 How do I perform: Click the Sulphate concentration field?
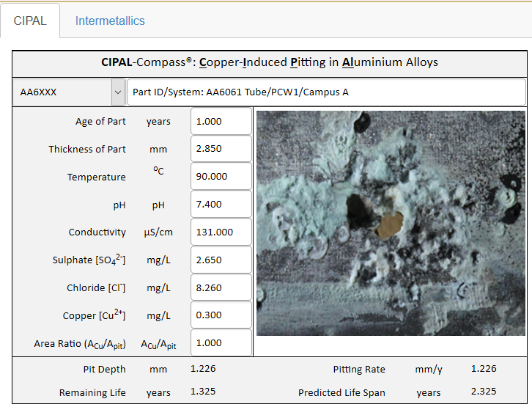[x=221, y=260]
